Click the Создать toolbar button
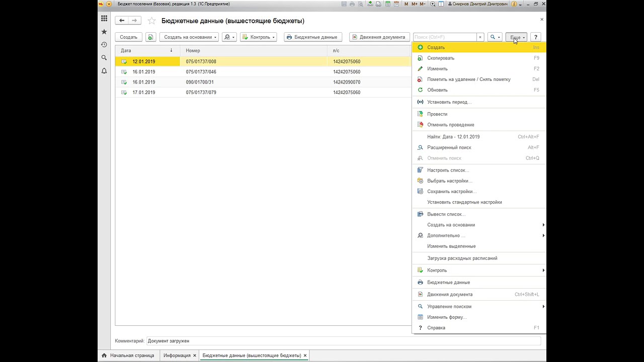Image resolution: width=644 pixels, height=362 pixels. [128, 37]
